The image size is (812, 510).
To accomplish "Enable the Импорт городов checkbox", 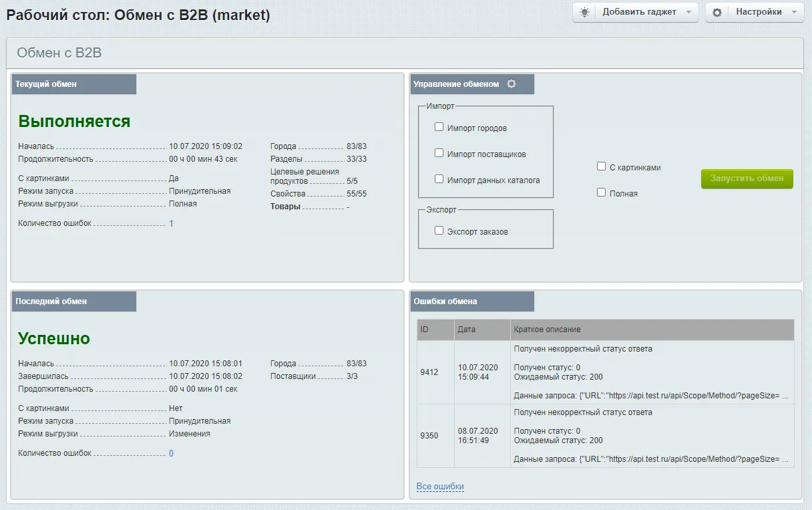I will pos(439,127).
